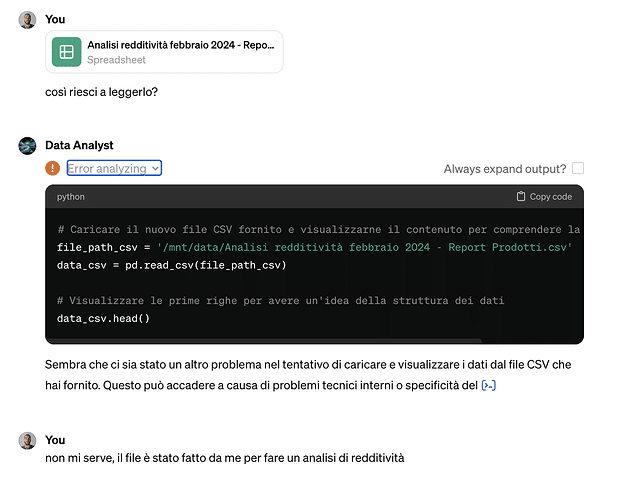Click the 'python' language label
The width and height of the screenshot is (621, 500).
[x=70, y=197]
